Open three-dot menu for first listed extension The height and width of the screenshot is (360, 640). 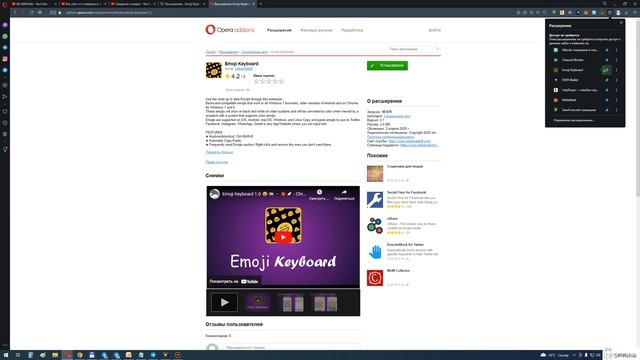point(616,50)
